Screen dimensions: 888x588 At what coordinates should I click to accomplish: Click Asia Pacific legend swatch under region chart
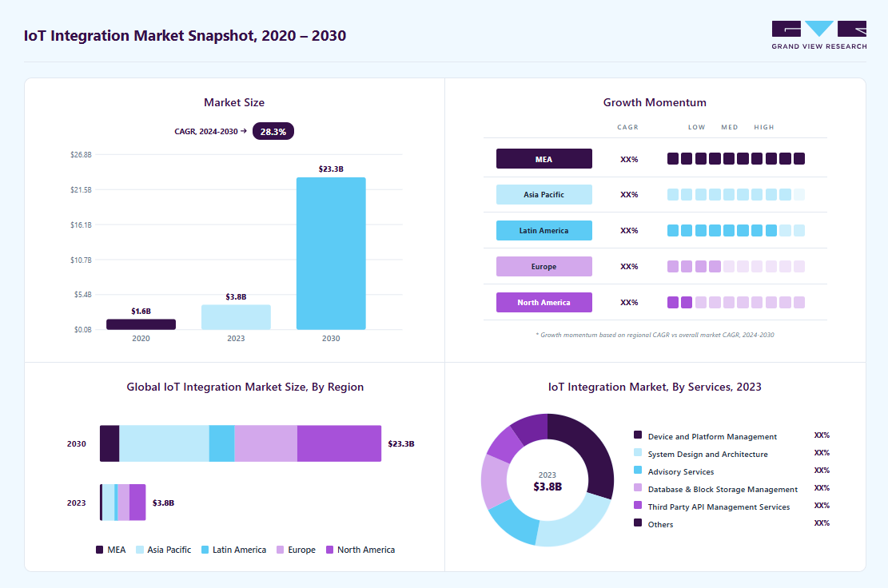click(140, 550)
